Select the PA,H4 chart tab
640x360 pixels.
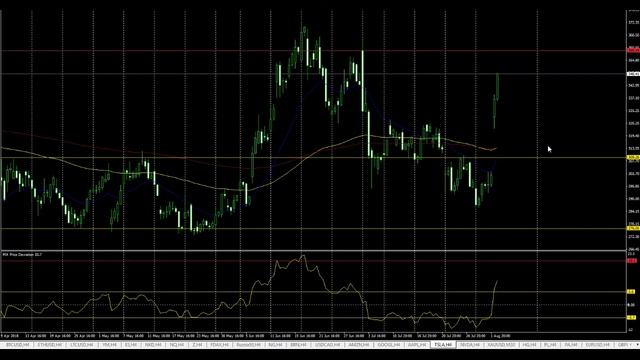[570, 345]
